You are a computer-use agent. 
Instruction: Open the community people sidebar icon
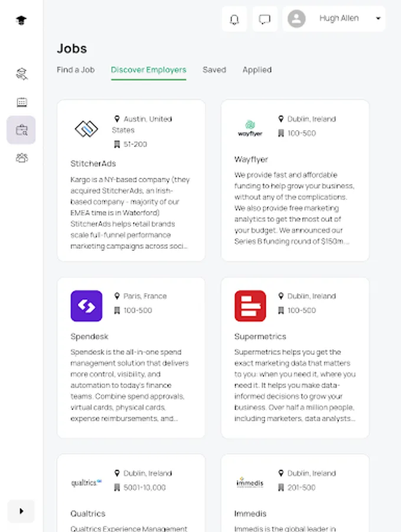(x=22, y=158)
